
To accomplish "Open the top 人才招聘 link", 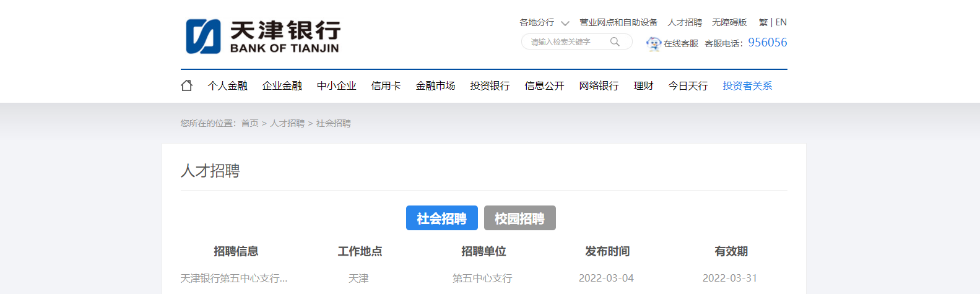I will [x=684, y=22].
